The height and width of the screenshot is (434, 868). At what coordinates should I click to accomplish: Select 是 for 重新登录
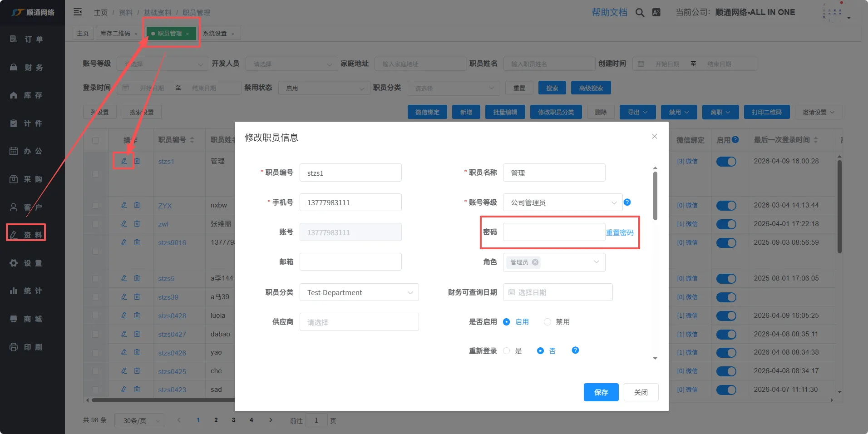(x=507, y=351)
